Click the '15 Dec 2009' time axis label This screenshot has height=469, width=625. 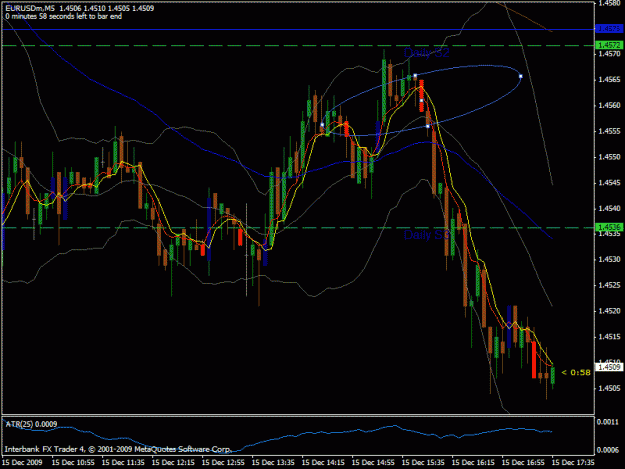coord(22,463)
